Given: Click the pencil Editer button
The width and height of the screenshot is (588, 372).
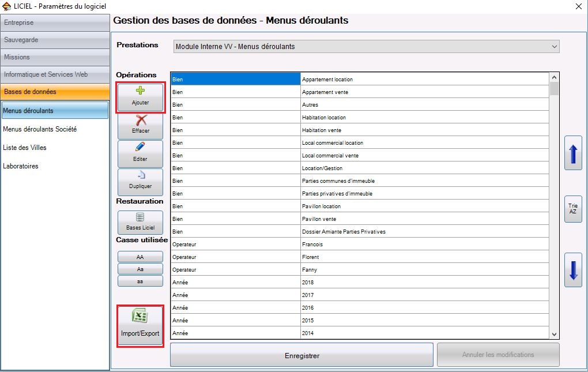Looking at the screenshot, I should (x=140, y=154).
